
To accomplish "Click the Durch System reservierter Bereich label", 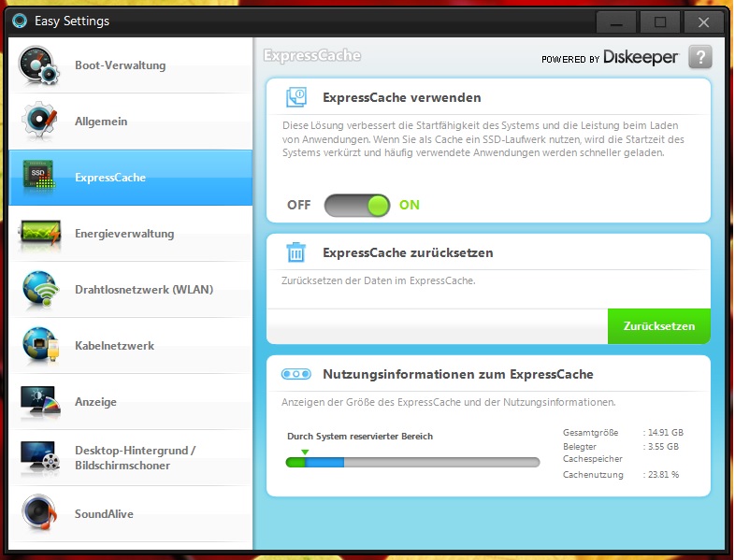I will point(360,437).
